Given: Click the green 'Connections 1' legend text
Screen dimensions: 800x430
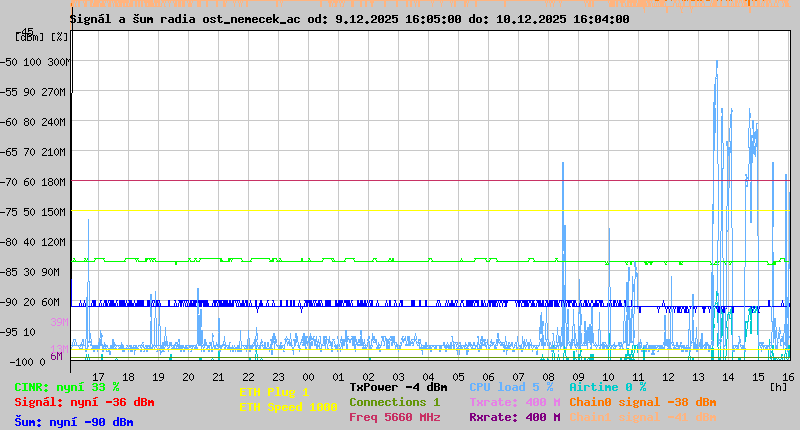Looking at the screenshot, I should pyautogui.click(x=394, y=402).
